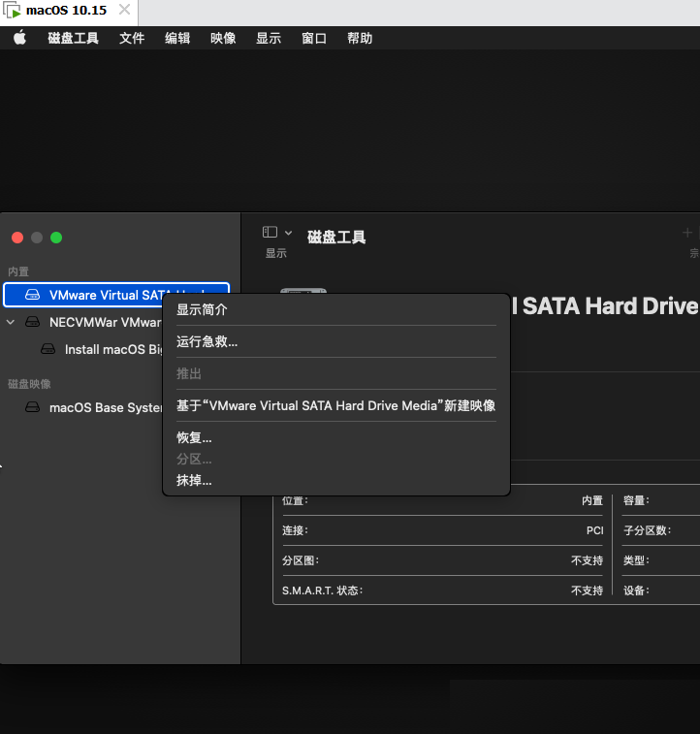Open the 映像 menu

(223, 38)
